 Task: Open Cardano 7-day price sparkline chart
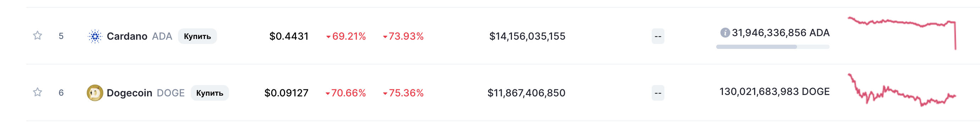point(902,33)
